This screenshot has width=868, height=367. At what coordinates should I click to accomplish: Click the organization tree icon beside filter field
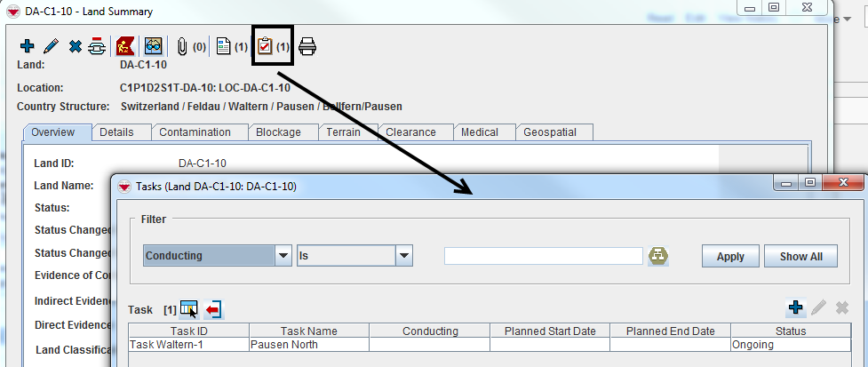click(658, 256)
